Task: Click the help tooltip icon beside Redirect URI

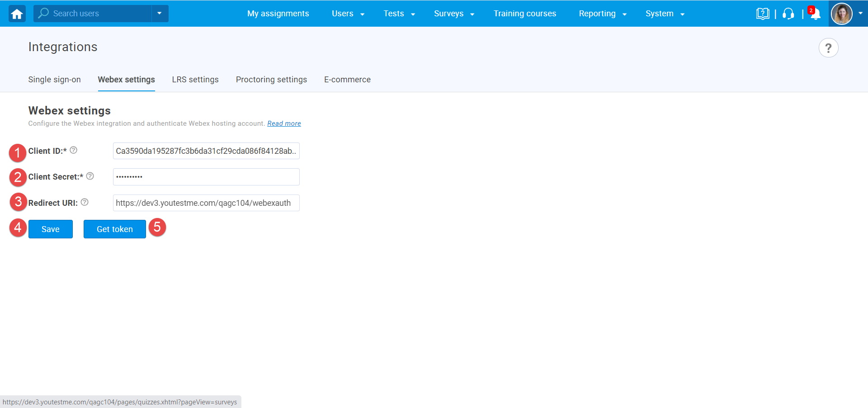Action: tap(85, 202)
